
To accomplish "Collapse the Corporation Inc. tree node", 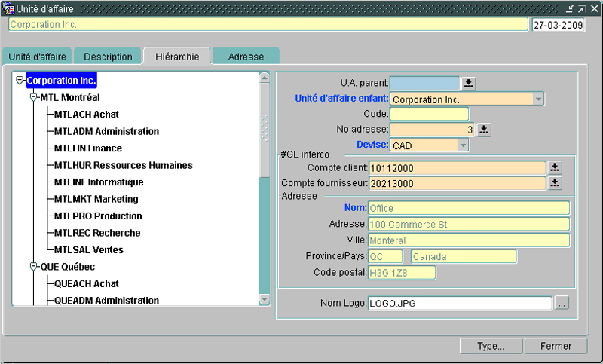I will [x=20, y=81].
